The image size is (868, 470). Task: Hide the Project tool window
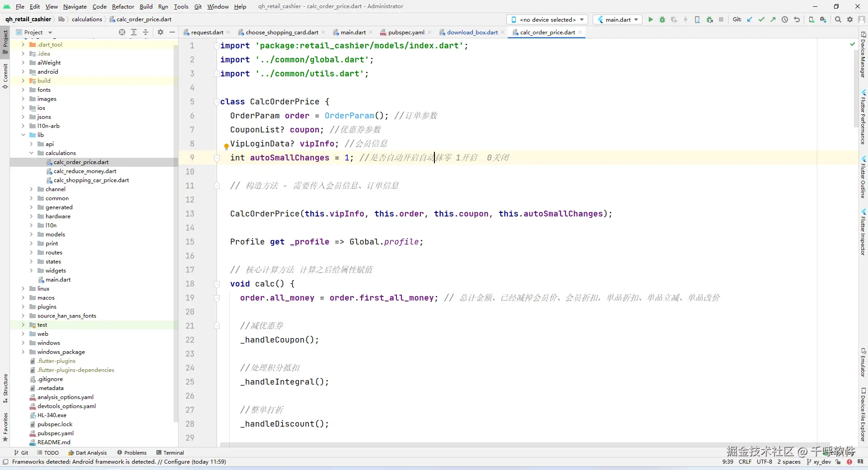(172, 32)
